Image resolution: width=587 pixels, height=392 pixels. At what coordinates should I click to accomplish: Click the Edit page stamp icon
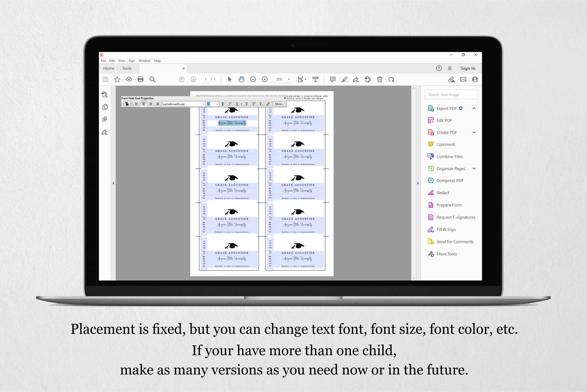tap(368, 79)
